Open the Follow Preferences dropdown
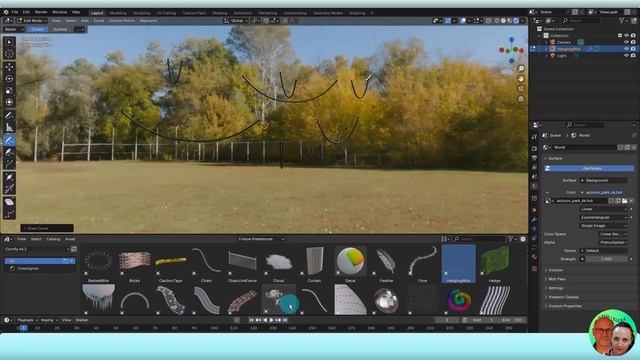 [261, 239]
